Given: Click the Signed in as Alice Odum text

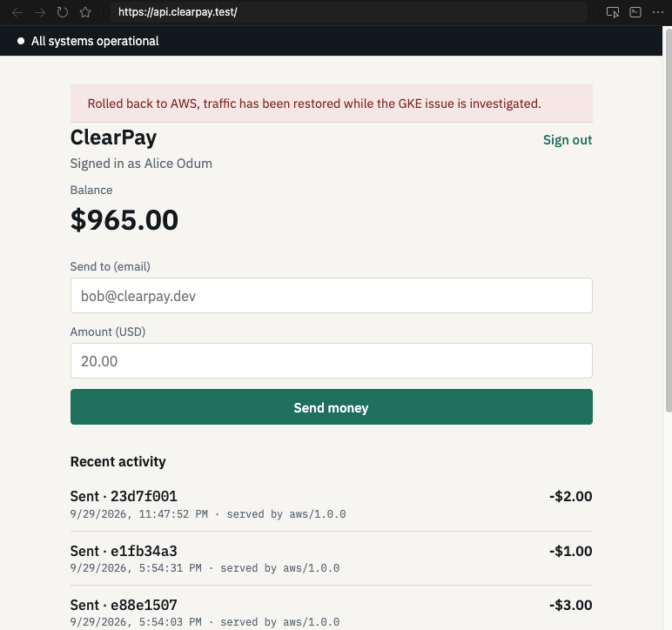Looking at the screenshot, I should [x=141, y=164].
